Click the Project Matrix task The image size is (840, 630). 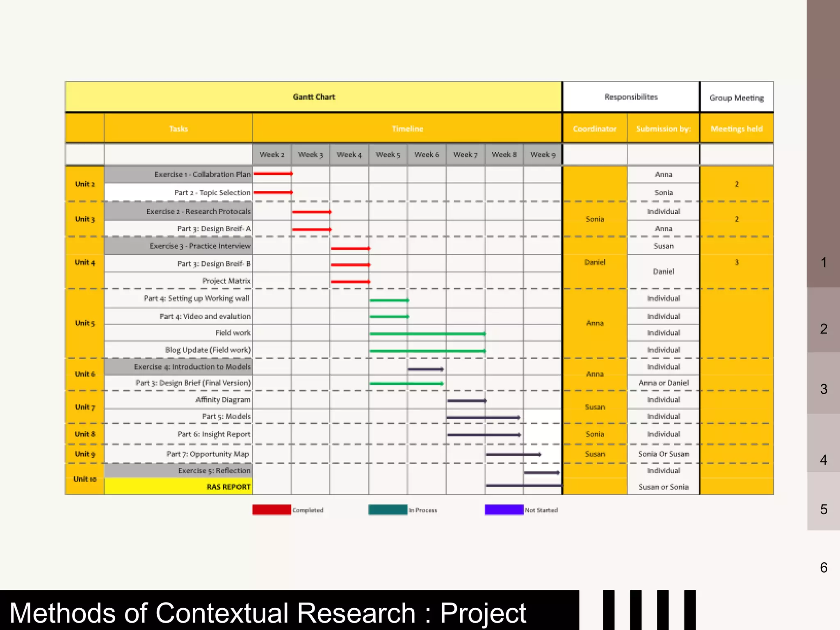pyautogui.click(x=178, y=281)
